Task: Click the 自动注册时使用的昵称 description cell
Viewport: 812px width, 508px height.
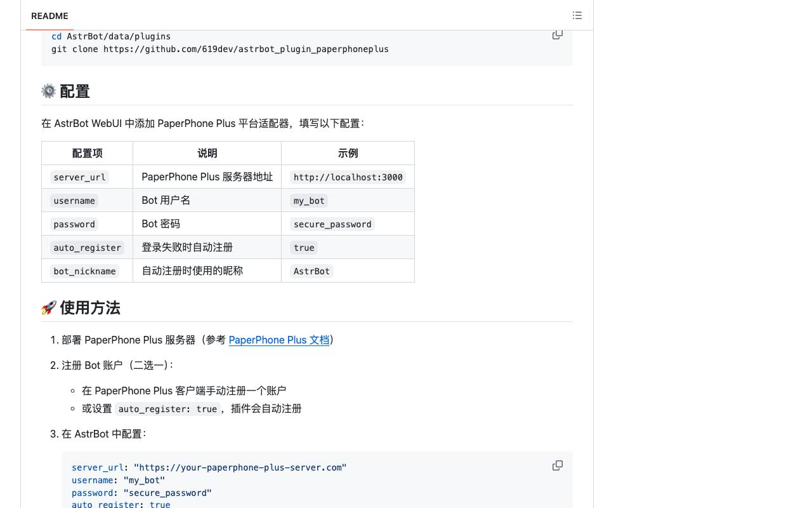Action: (207, 271)
